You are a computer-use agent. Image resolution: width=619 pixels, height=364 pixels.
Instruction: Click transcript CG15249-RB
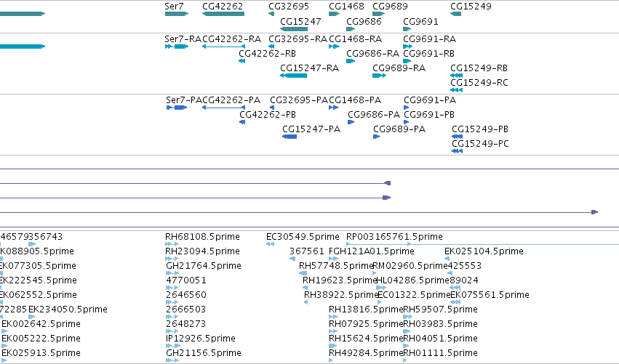click(x=479, y=68)
